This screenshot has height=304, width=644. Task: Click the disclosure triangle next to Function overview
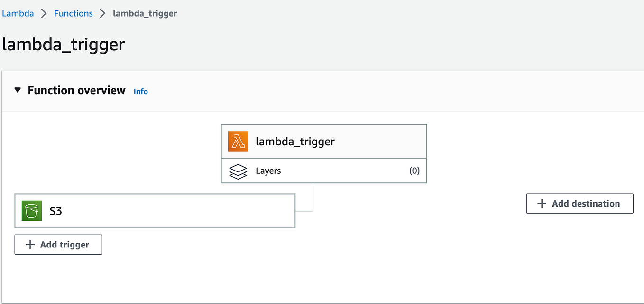(18, 90)
